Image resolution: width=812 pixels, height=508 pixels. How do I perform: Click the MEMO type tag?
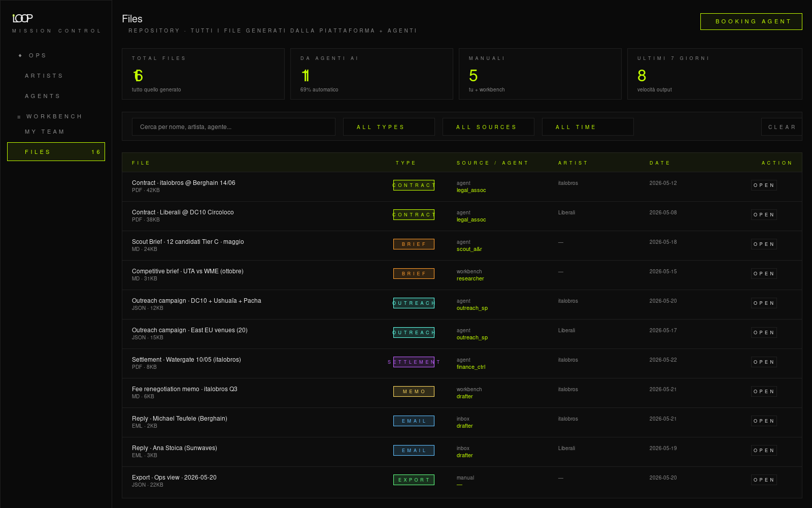point(414,392)
